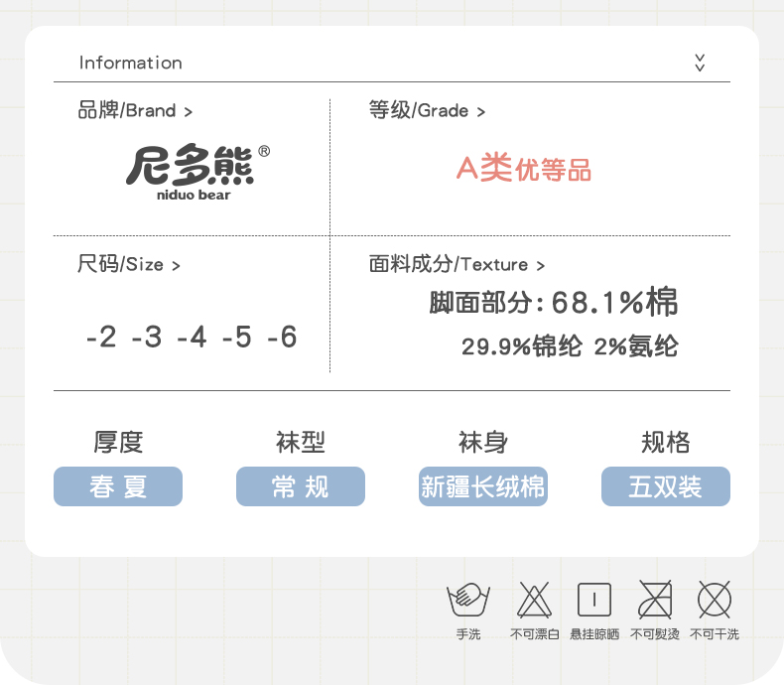Screen dimensions: 784x685
Task: Click size value -4
Action: click(x=192, y=337)
